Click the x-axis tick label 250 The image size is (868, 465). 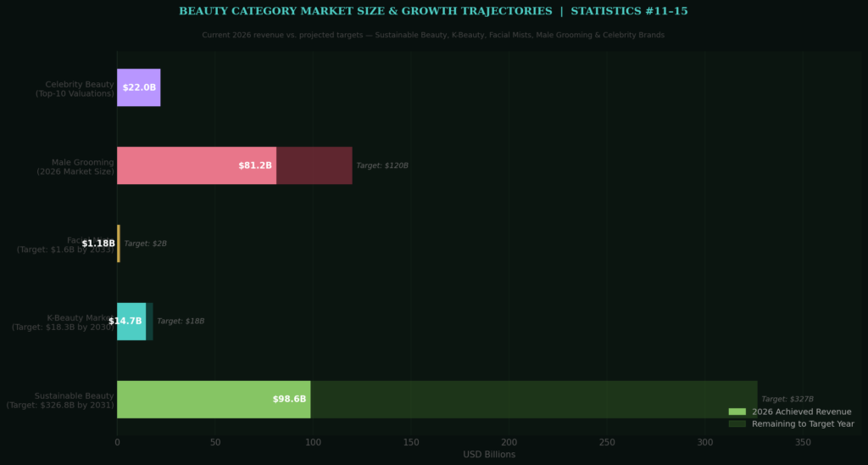607,443
